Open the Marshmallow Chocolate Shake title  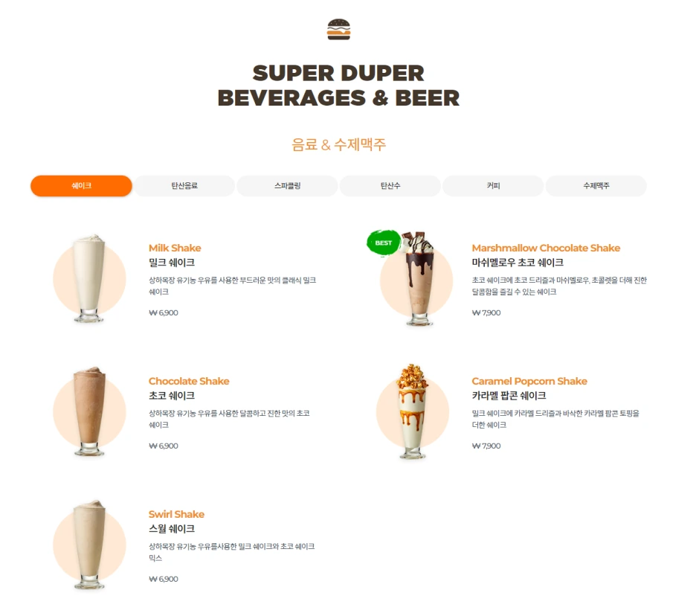(x=546, y=248)
